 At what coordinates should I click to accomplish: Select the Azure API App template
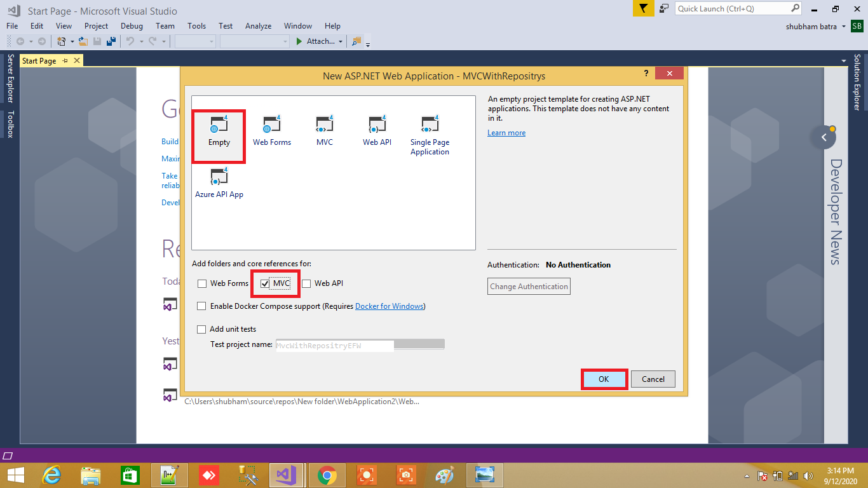(219, 183)
